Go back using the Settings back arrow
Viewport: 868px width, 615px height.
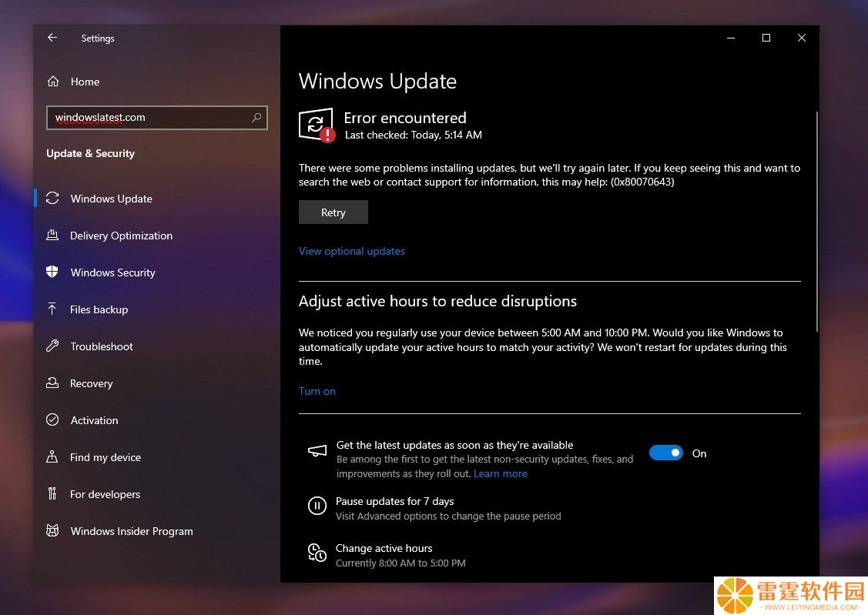52,38
